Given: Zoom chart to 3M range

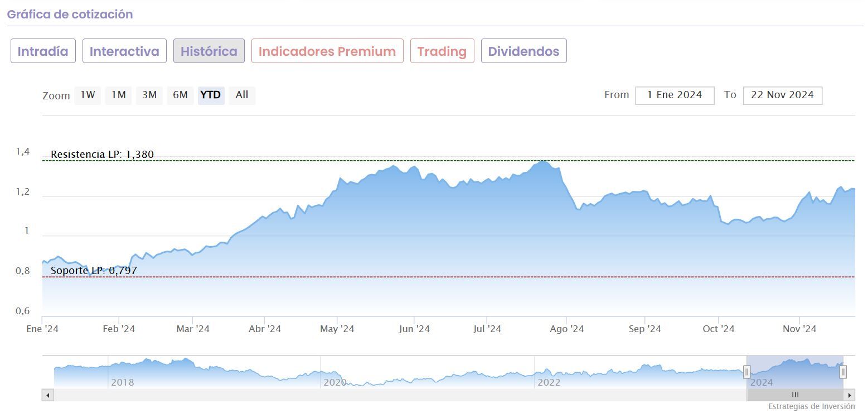Looking at the screenshot, I should (149, 95).
